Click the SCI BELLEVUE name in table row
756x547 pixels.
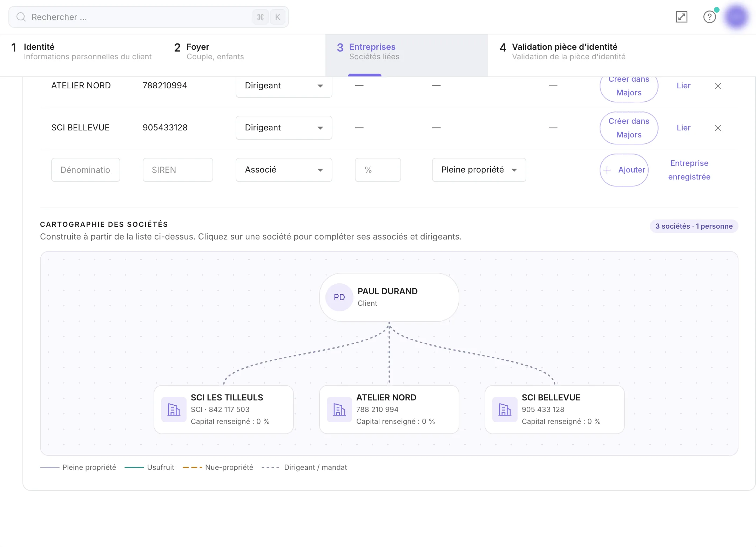[x=80, y=128]
